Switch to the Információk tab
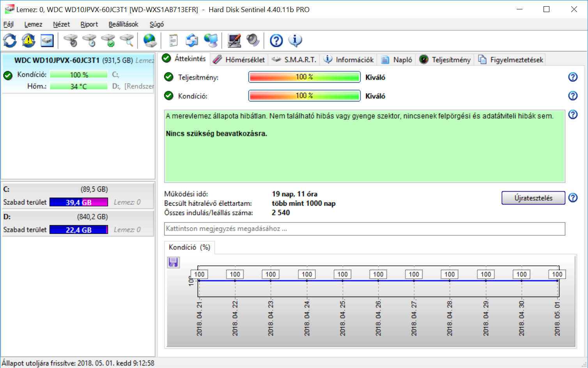 pyautogui.click(x=349, y=60)
